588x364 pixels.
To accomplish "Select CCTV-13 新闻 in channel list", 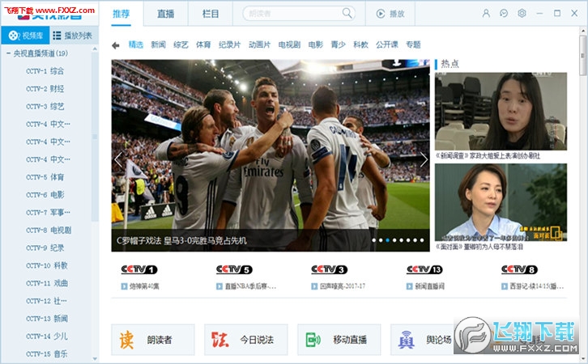I will [47, 319].
